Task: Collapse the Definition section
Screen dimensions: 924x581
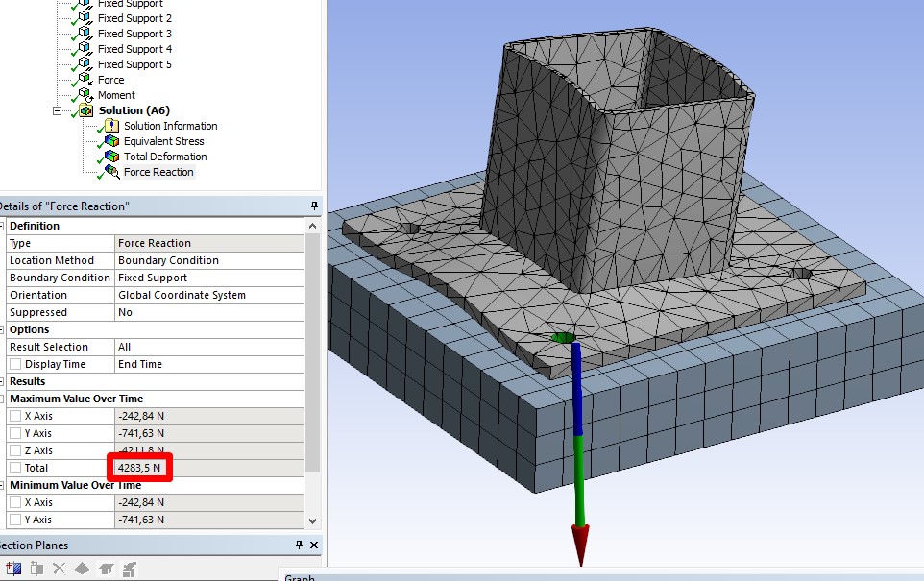Action: coord(2,227)
